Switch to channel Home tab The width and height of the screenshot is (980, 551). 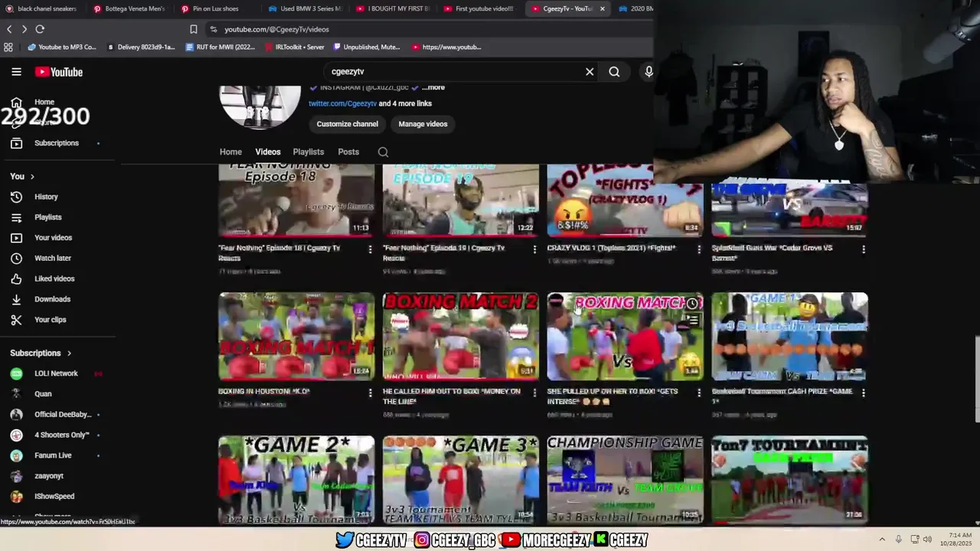click(230, 152)
